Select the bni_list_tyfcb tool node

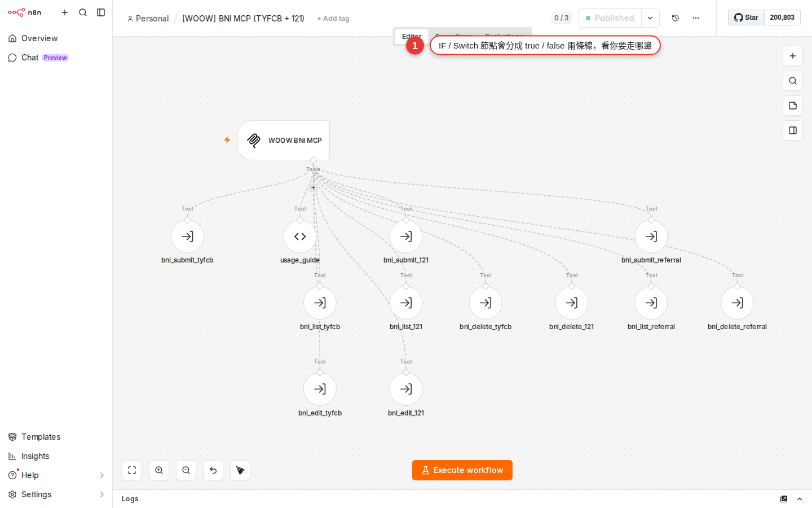point(320,303)
